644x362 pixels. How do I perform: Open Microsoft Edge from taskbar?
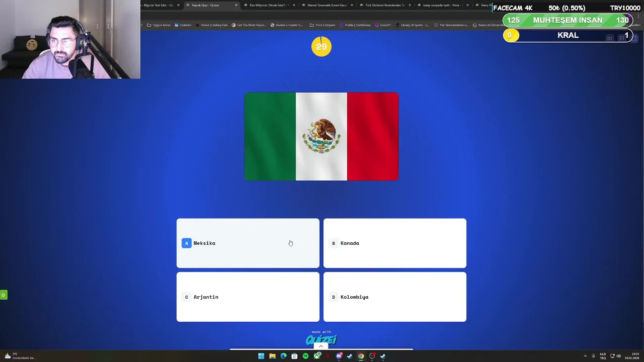[x=283, y=356]
